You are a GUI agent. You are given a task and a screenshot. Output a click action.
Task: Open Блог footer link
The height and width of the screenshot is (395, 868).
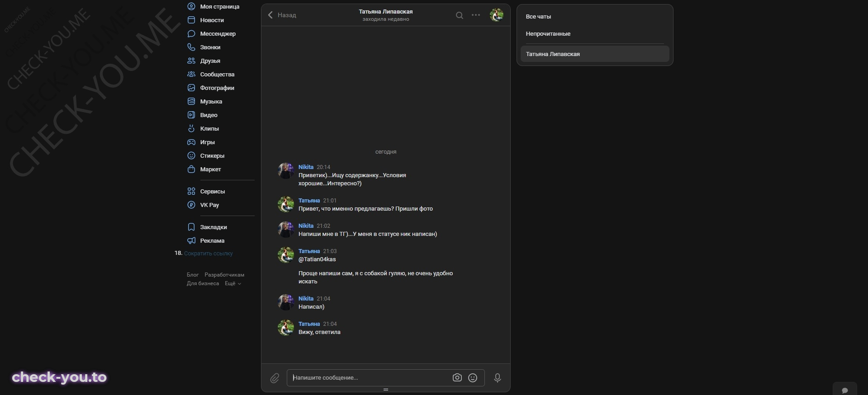coord(193,275)
